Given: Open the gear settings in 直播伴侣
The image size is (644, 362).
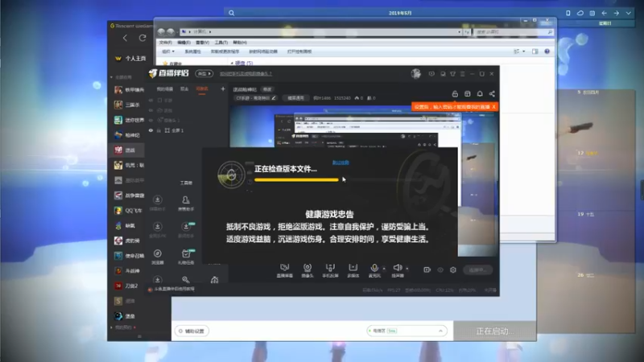Looking at the screenshot, I should pos(453,269).
